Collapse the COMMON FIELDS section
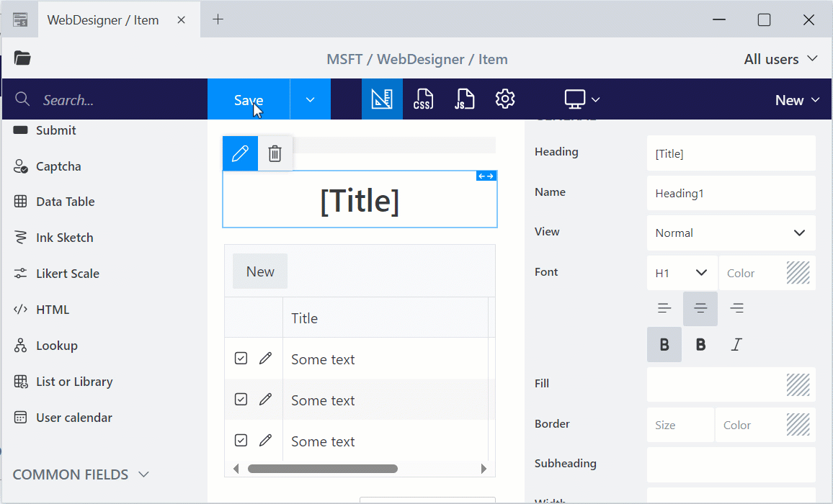The image size is (833, 504). (80, 474)
